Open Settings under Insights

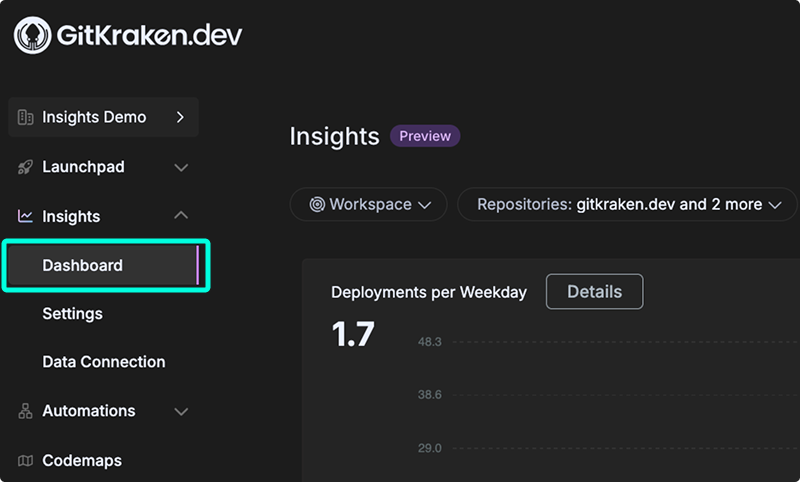[72, 314]
